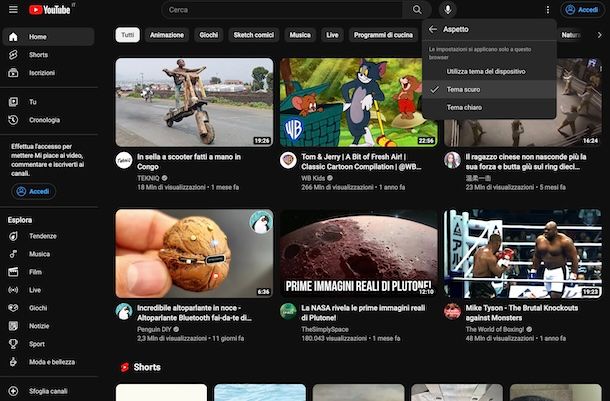
Task: Select Tema chiaro option
Action: tap(489, 107)
